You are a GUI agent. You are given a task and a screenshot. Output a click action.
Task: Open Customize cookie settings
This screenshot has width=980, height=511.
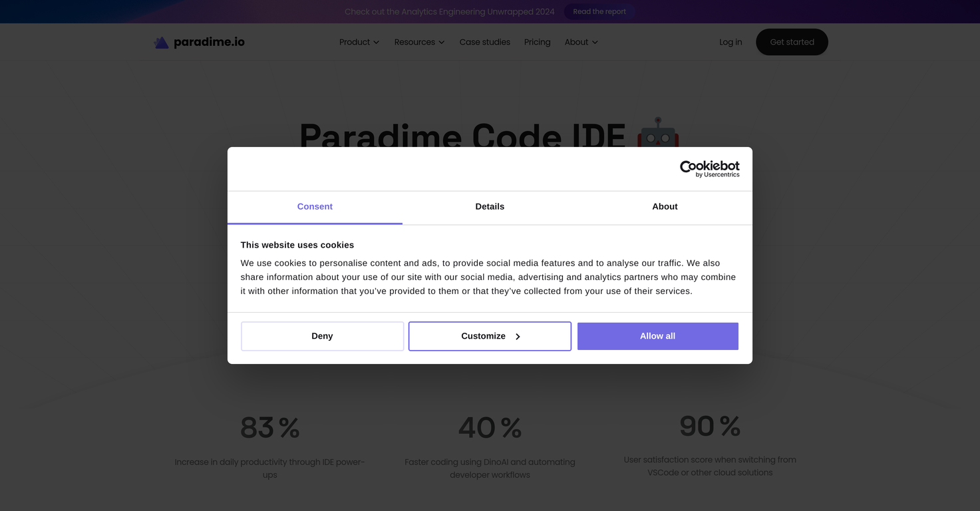(x=490, y=336)
